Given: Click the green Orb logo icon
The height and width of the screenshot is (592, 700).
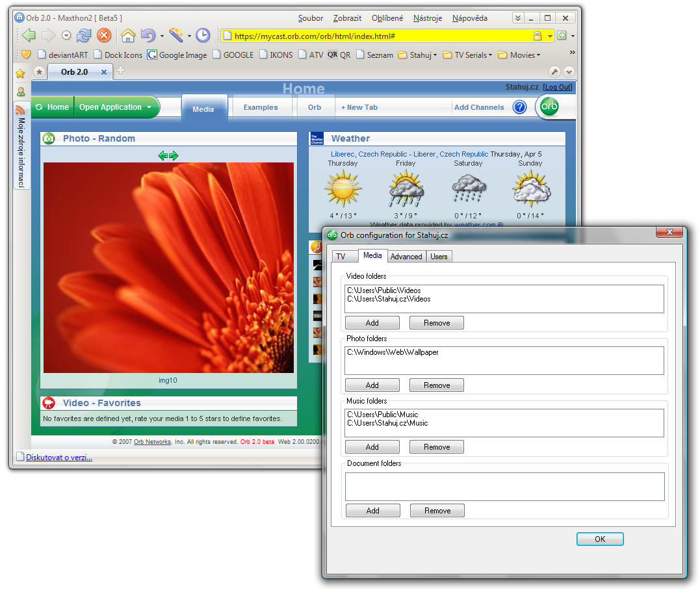Looking at the screenshot, I should (549, 107).
